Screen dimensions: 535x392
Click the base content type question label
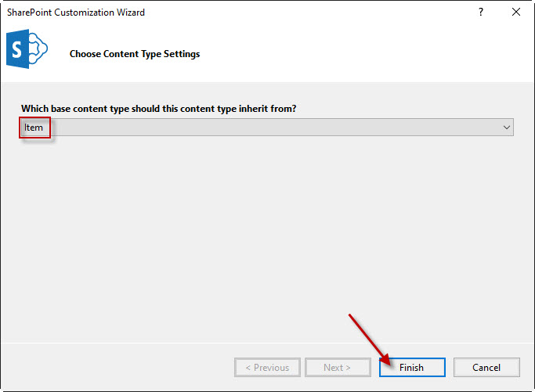(159, 109)
